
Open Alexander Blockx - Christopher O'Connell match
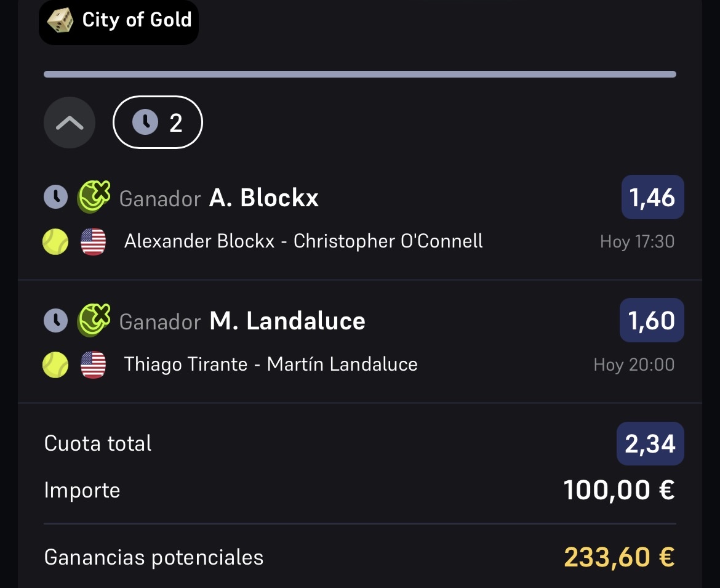point(303,241)
